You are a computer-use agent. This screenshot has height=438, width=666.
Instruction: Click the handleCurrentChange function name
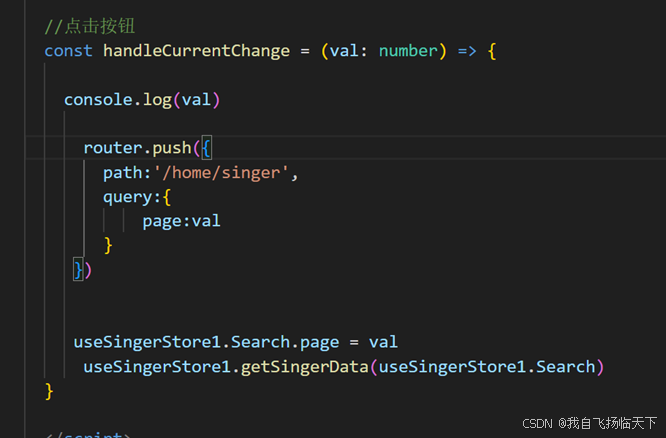pyautogui.click(x=197, y=51)
